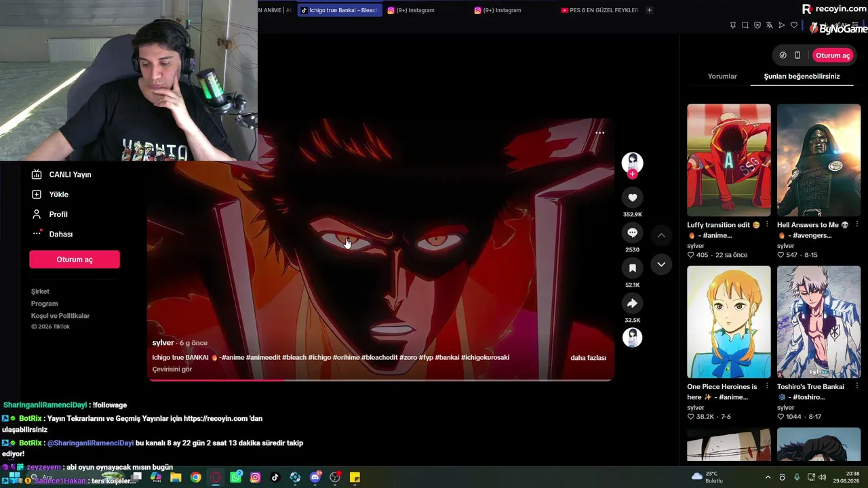Open the spinning sound disc at video bottom

(632, 338)
